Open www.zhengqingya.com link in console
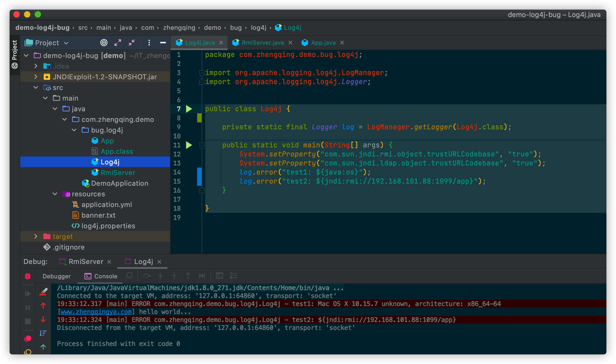616x364 pixels. (96, 312)
